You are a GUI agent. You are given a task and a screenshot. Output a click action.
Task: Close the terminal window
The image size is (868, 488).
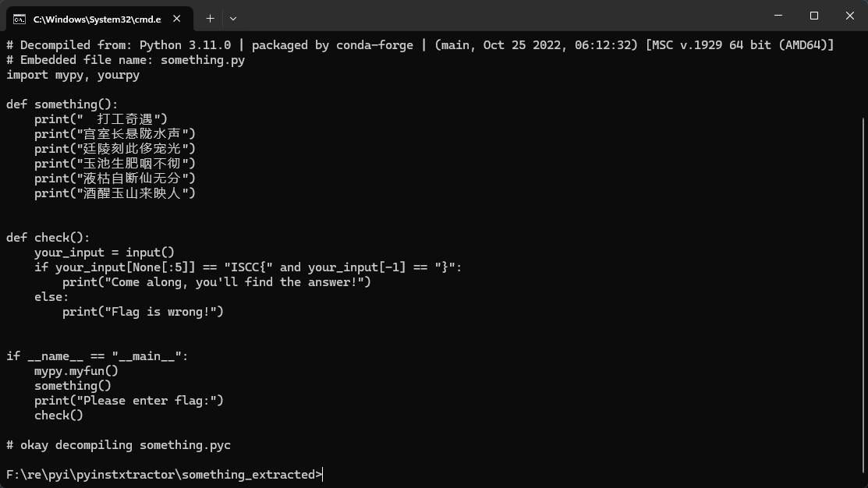coord(850,16)
